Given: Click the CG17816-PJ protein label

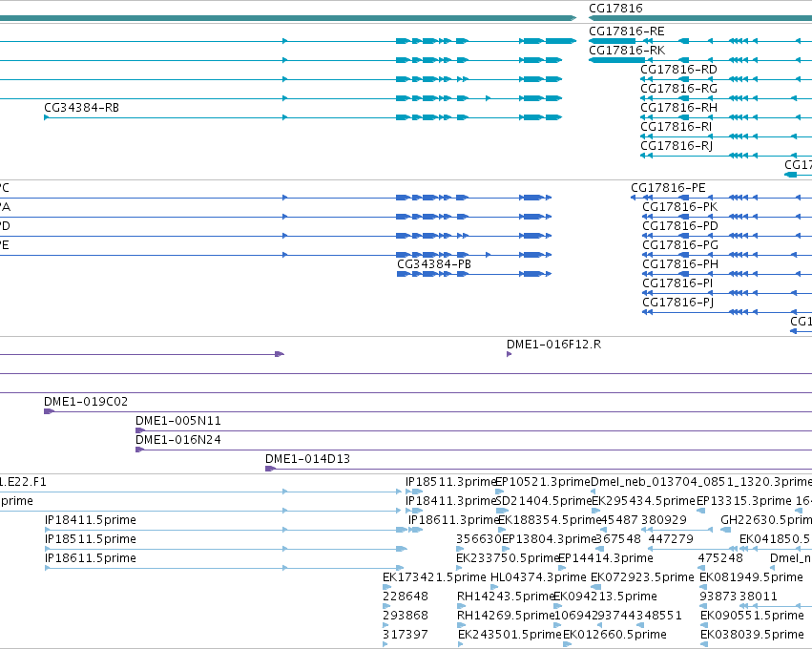Looking at the screenshot, I should [677, 303].
